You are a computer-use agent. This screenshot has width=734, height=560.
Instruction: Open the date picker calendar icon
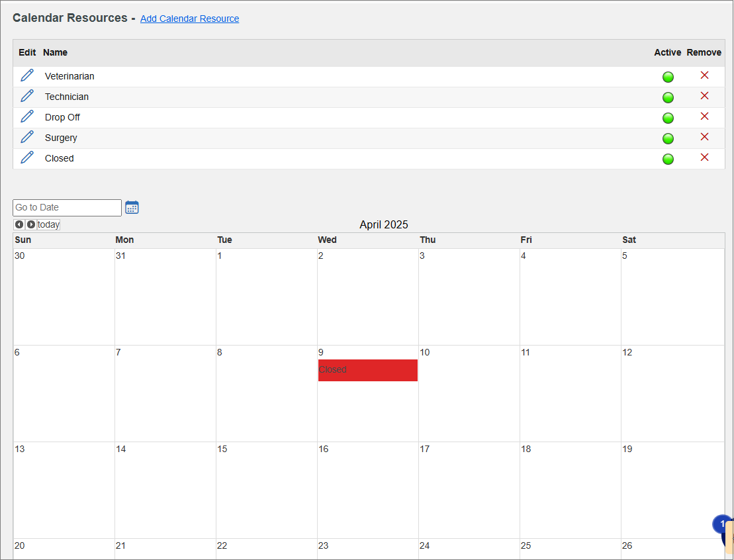coord(132,207)
